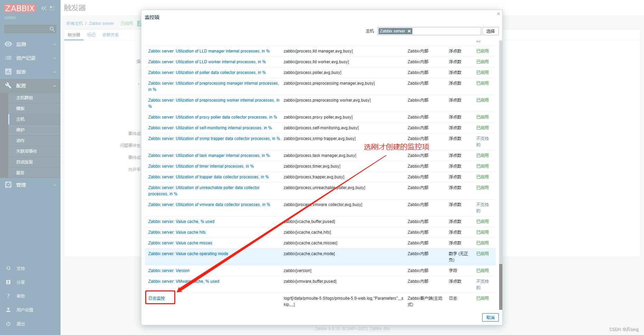Select Utilization of snmp trapper item

(x=214, y=139)
